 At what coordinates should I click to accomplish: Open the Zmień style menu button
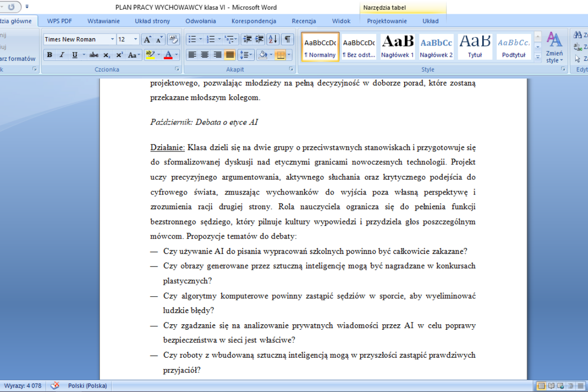[x=554, y=47]
